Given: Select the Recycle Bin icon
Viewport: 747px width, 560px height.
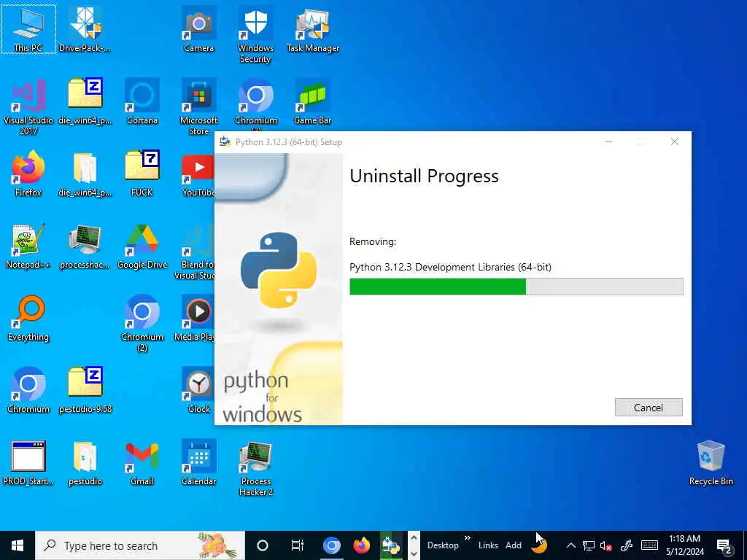Looking at the screenshot, I should (711, 463).
